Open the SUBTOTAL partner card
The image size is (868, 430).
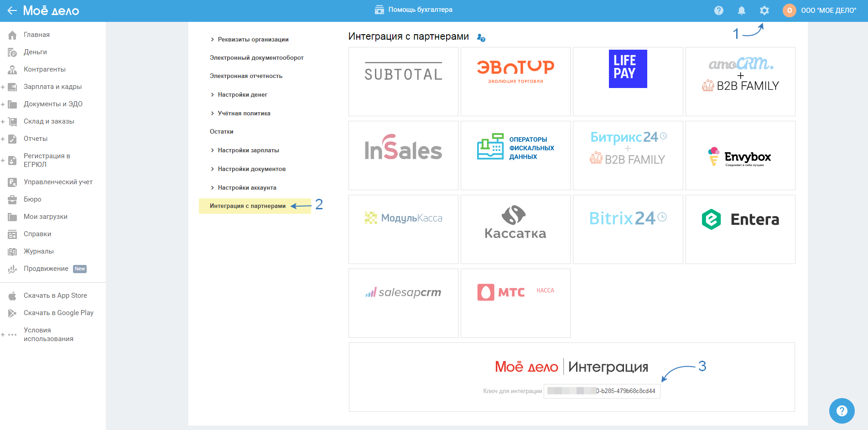[x=403, y=82]
